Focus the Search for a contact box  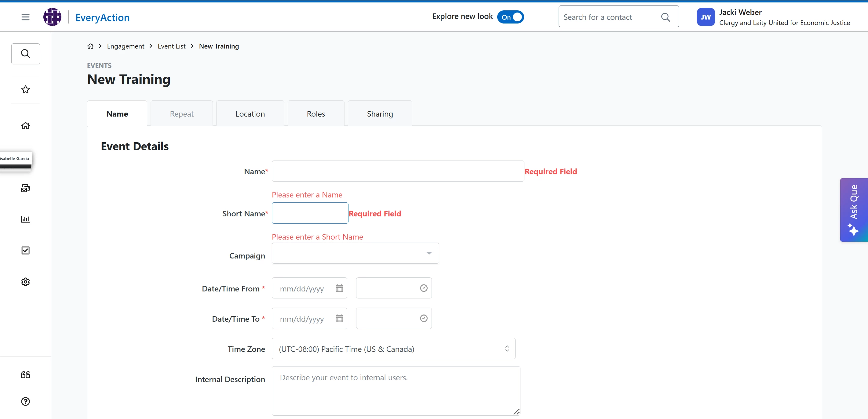click(610, 17)
